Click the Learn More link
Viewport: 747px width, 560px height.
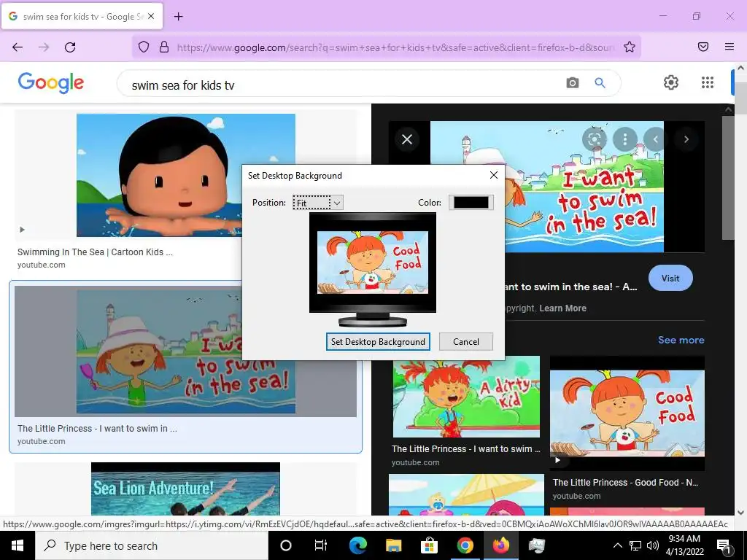[562, 308]
